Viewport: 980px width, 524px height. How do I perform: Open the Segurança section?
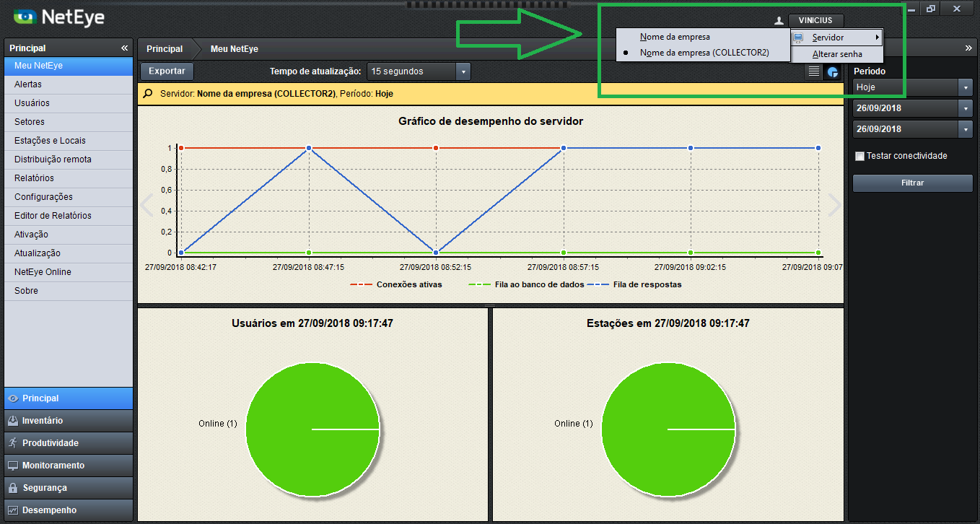coord(69,487)
